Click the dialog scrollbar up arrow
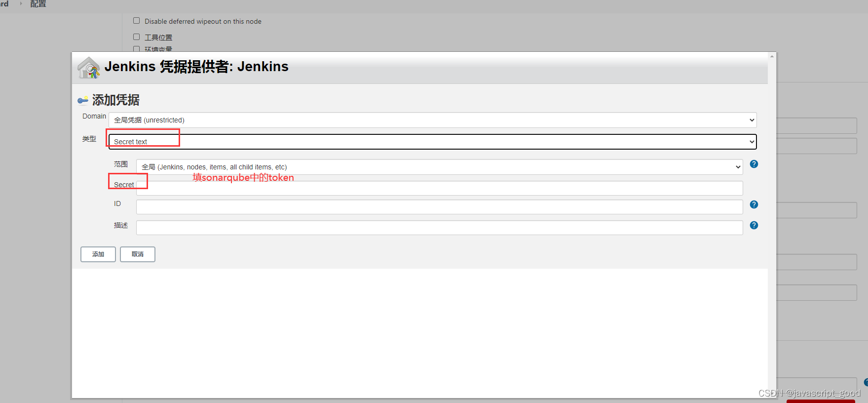Image resolution: width=868 pixels, height=403 pixels. 772,56
